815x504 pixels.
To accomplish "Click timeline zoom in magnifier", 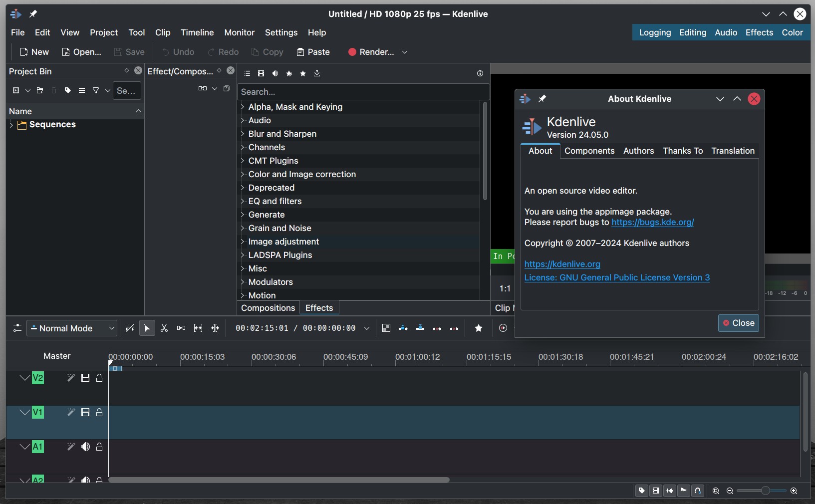I will coord(794,491).
